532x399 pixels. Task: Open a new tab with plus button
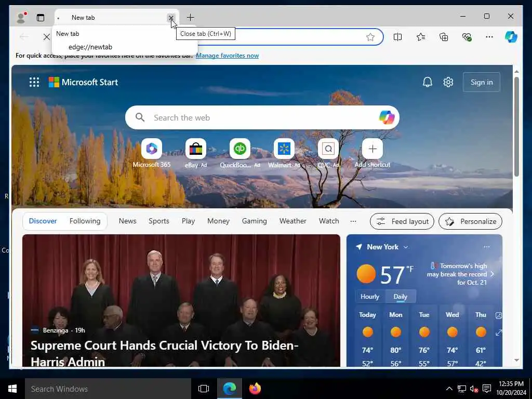[191, 17]
